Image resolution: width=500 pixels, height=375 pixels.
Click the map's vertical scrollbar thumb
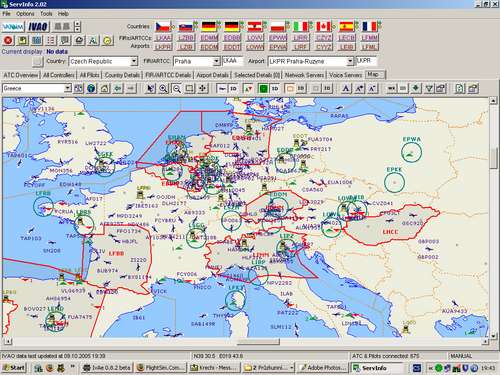[x=493, y=159]
